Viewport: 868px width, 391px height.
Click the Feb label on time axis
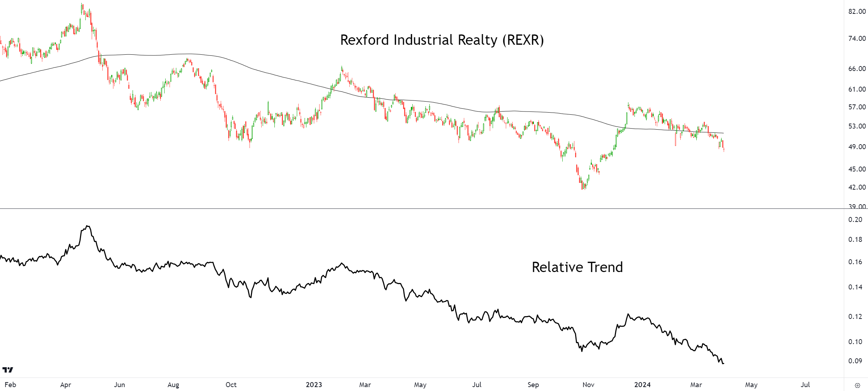pos(10,385)
